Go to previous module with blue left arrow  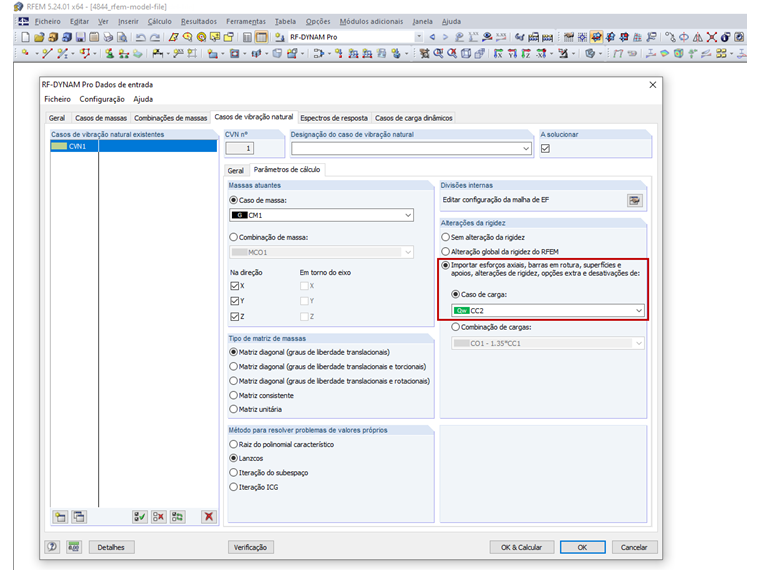click(x=432, y=37)
